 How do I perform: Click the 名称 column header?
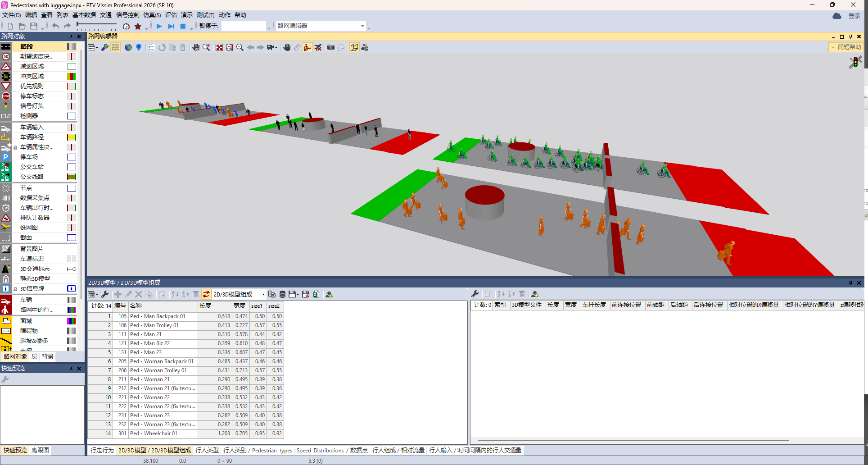[x=163, y=305]
